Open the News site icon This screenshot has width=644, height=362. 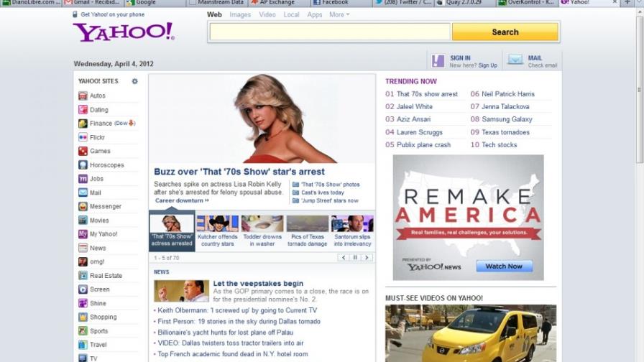point(83,248)
